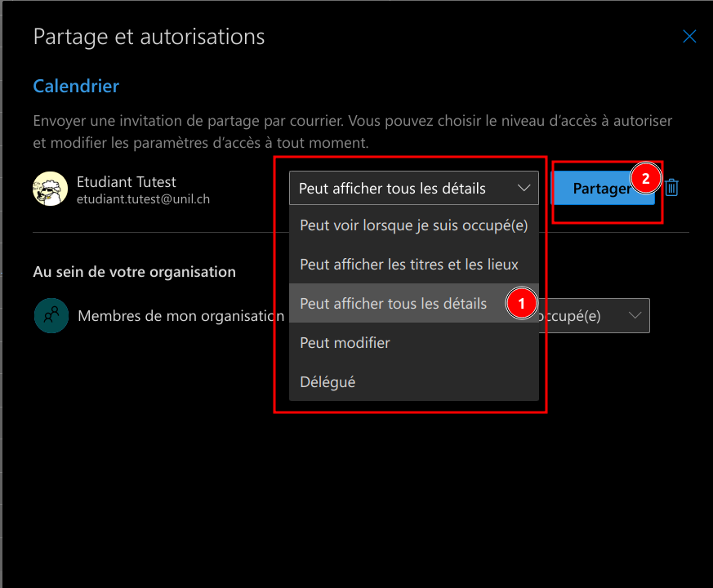Select "Peut voir lorsque je suis occupé(e)"
The image size is (713, 588).
(x=413, y=225)
